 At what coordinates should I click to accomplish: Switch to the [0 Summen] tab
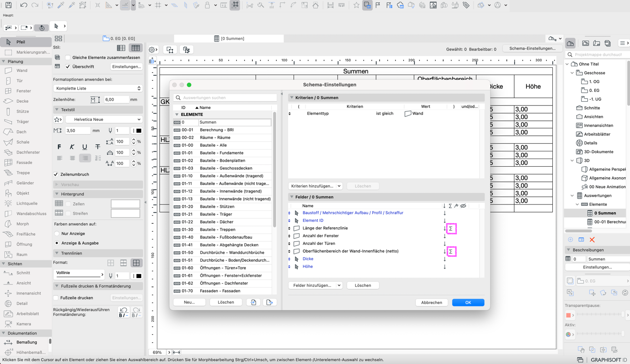229,39
